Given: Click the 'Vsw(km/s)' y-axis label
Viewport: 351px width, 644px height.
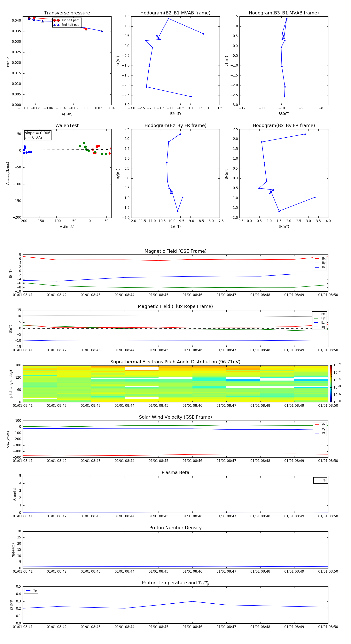Looking at the screenshot, I should point(8,439).
